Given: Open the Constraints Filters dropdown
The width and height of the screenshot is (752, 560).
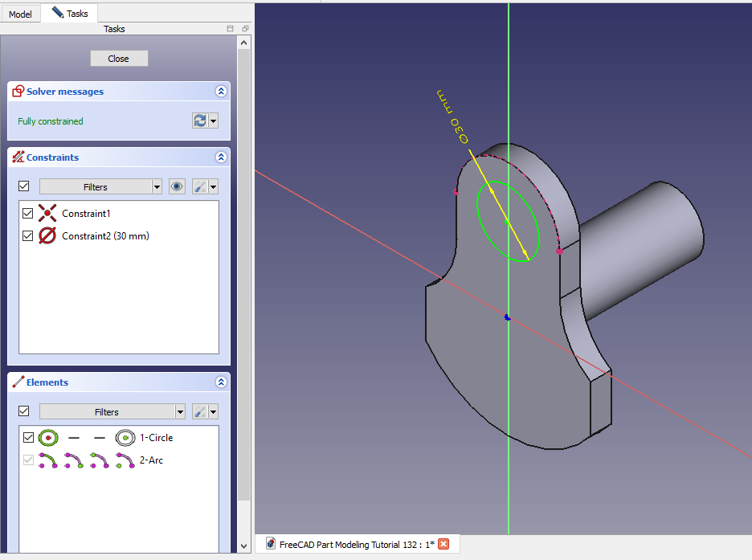Looking at the screenshot, I should coord(100,186).
